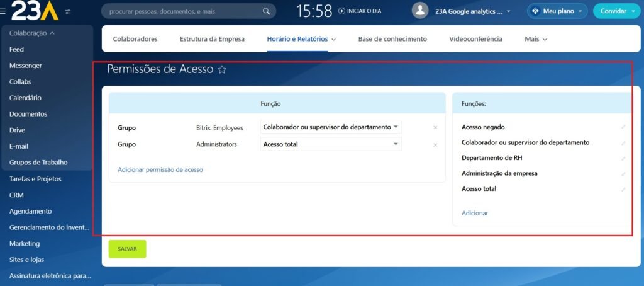644x286 pixels.
Task: Remove the Bitrix: Employees permission row
Action: [435, 128]
